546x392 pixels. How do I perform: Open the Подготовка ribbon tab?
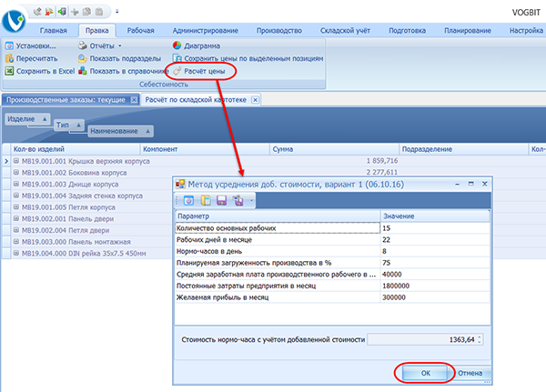click(x=407, y=31)
